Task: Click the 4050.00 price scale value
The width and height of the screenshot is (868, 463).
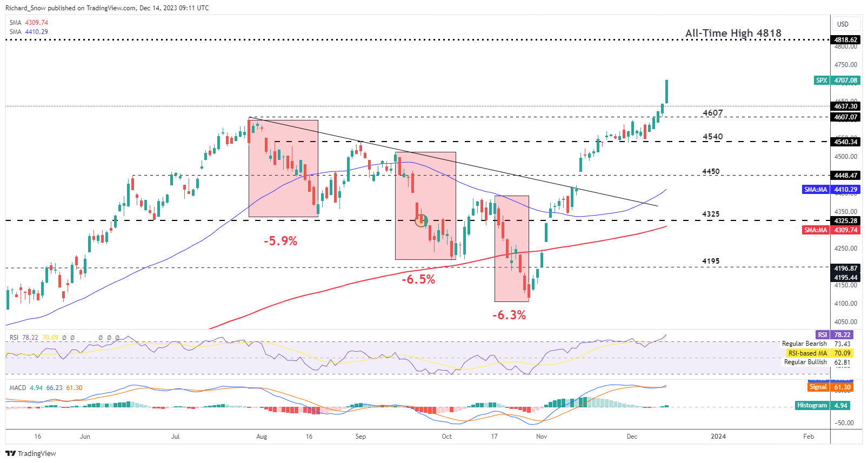Action: [x=845, y=322]
